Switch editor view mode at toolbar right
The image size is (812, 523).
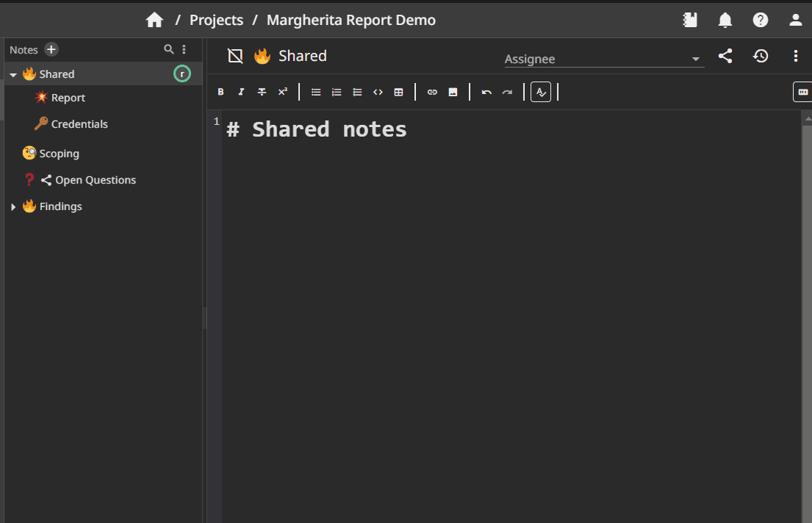(x=802, y=92)
